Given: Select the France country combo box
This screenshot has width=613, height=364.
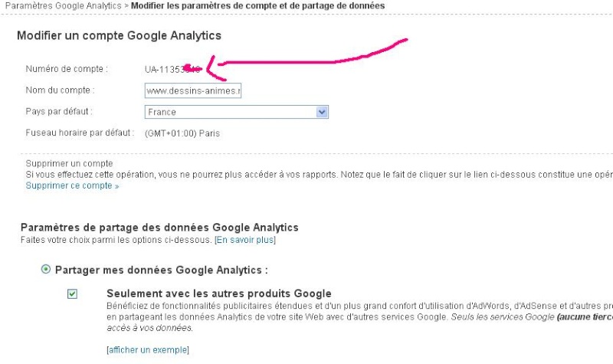Looking at the screenshot, I should pos(237,112).
